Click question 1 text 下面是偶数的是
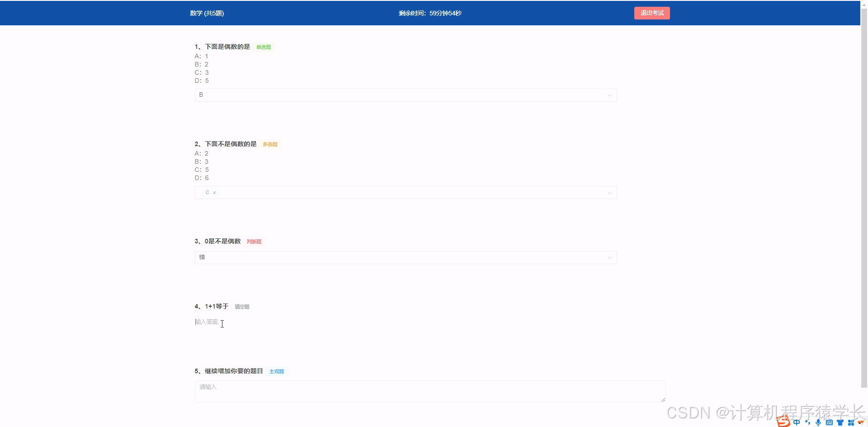The width and height of the screenshot is (868, 427). click(227, 47)
